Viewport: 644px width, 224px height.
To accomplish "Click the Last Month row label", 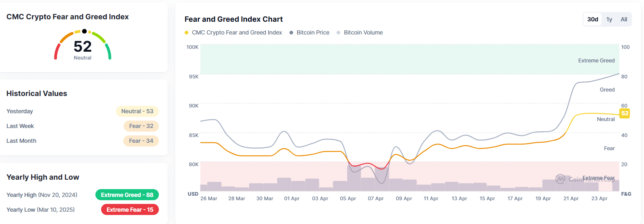I will [x=21, y=141].
